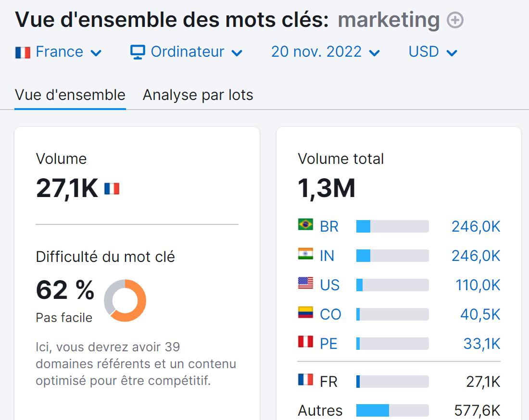The image size is (529, 420).
Task: Select the Vue d'ensemble tab
Action: (x=70, y=95)
